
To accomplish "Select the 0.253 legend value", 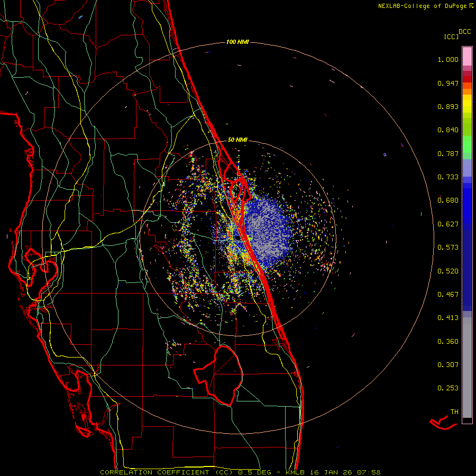I will 448,388.
